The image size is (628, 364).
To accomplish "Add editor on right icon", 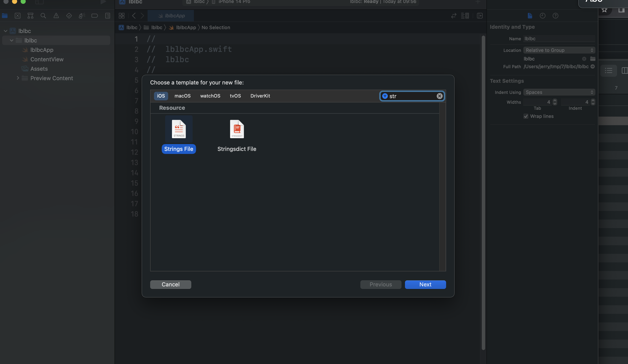I will [x=480, y=16].
